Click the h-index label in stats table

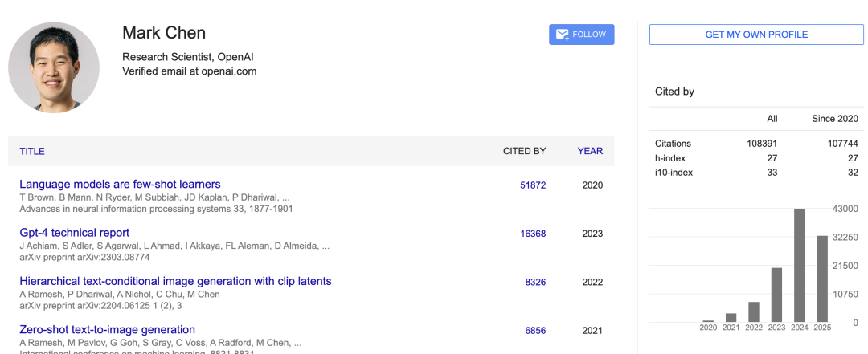point(670,158)
